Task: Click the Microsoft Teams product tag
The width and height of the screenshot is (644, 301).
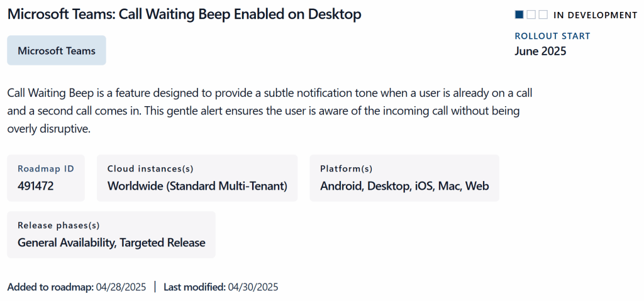Action: click(x=57, y=50)
